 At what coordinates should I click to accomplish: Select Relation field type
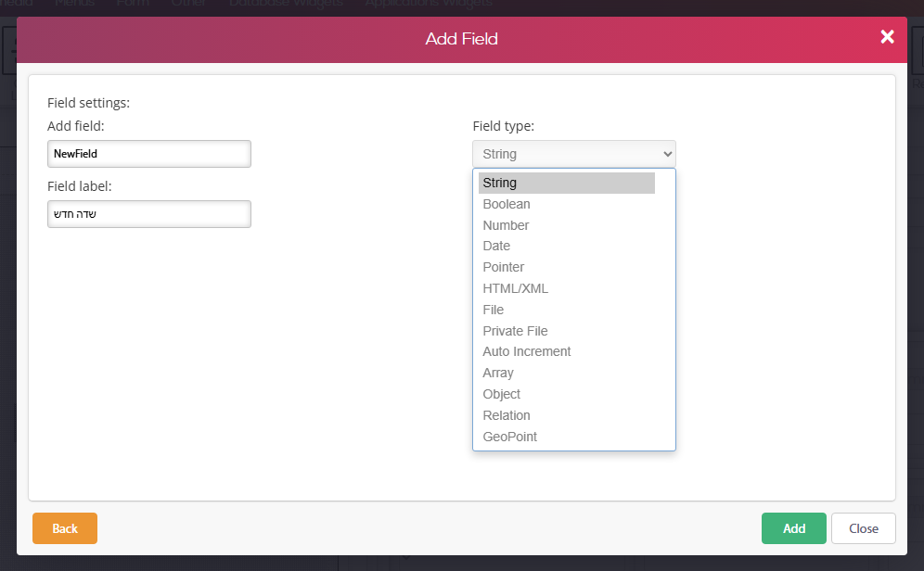pyautogui.click(x=566, y=415)
